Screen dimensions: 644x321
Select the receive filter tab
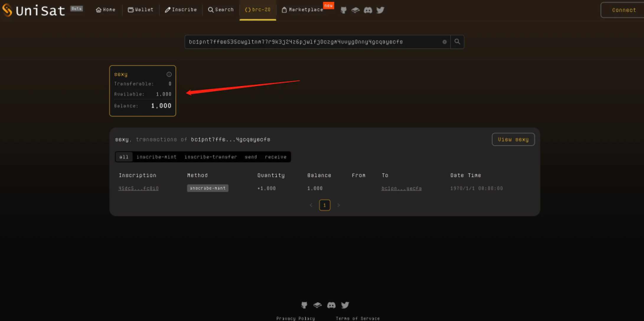point(275,157)
